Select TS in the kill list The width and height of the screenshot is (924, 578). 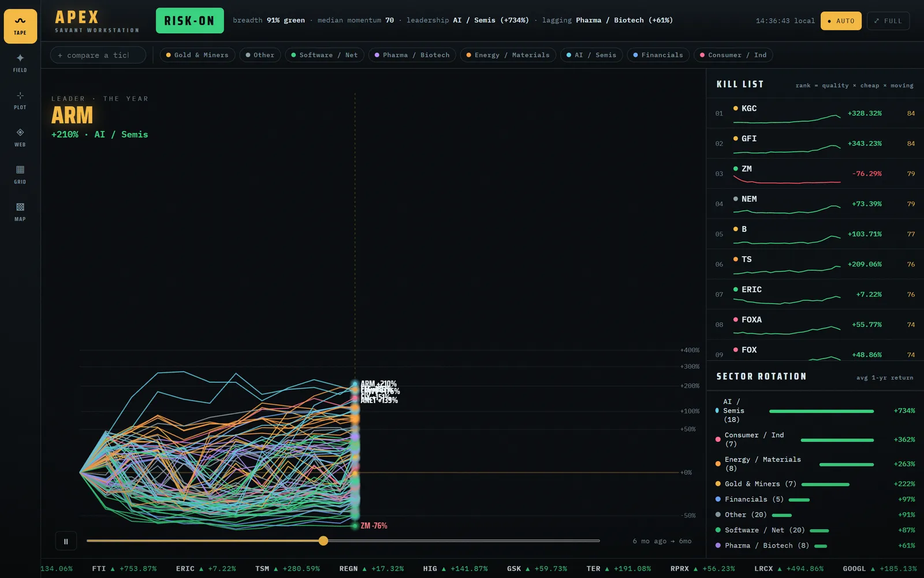(815, 264)
